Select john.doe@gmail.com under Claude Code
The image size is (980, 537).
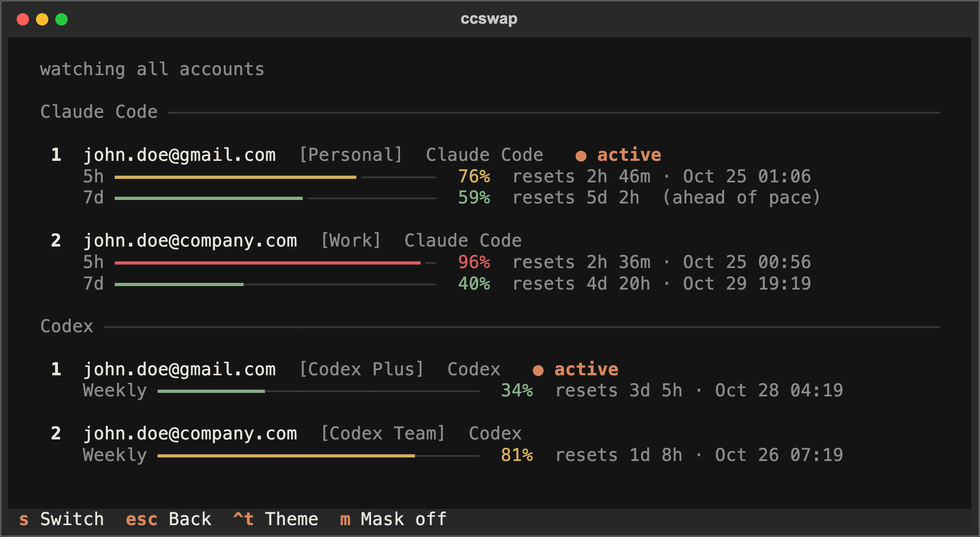click(x=180, y=155)
